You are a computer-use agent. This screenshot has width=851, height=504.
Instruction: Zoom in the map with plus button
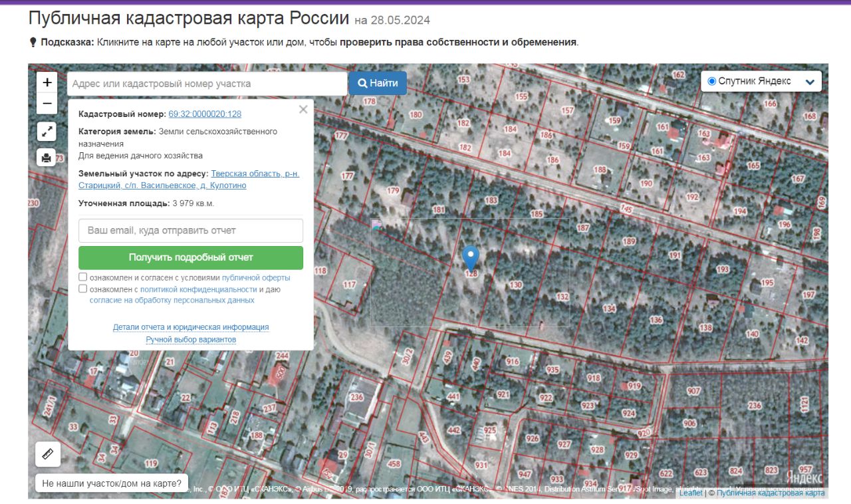click(x=47, y=82)
